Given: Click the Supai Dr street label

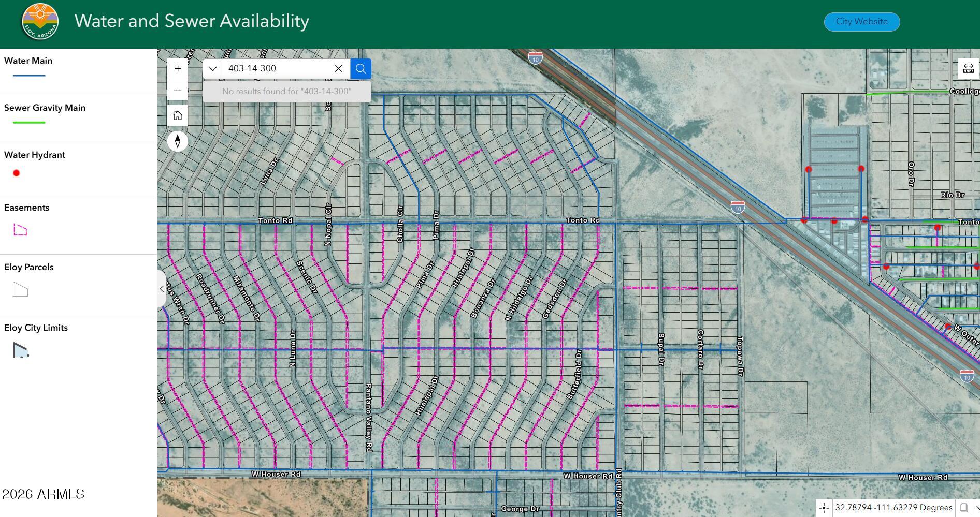Looking at the screenshot, I should (661, 350).
